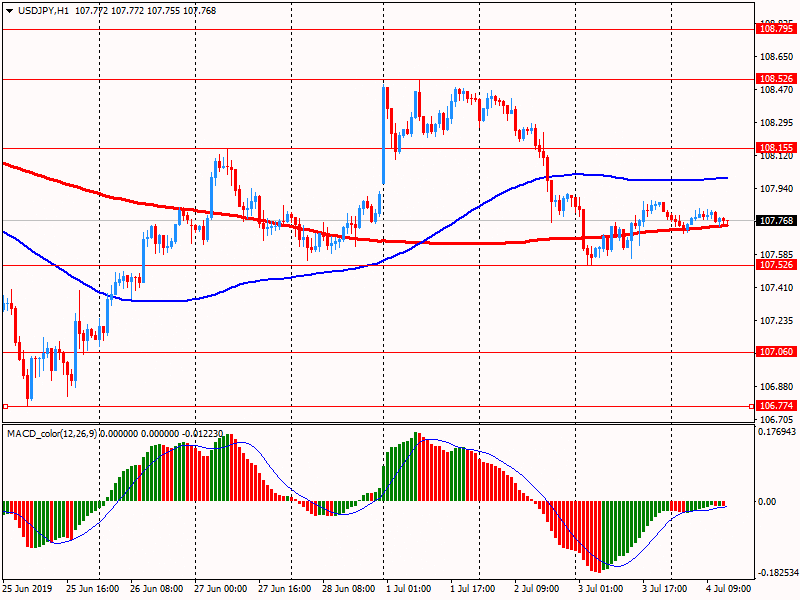
Task: Select the 1 Jul 01:00 time axis label
Action: [409, 589]
